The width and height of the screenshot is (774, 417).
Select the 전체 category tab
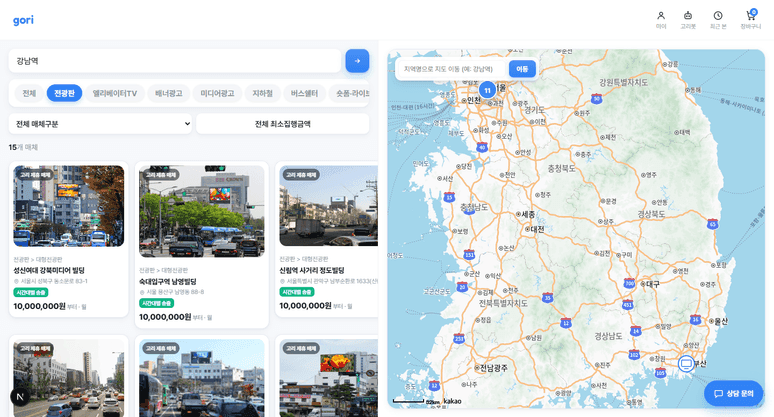tap(29, 93)
